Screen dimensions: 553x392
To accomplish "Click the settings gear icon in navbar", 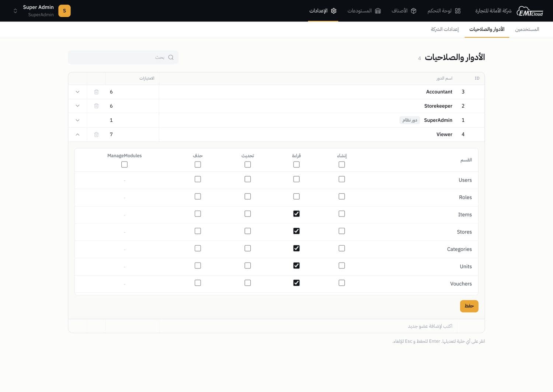I will click(x=334, y=11).
